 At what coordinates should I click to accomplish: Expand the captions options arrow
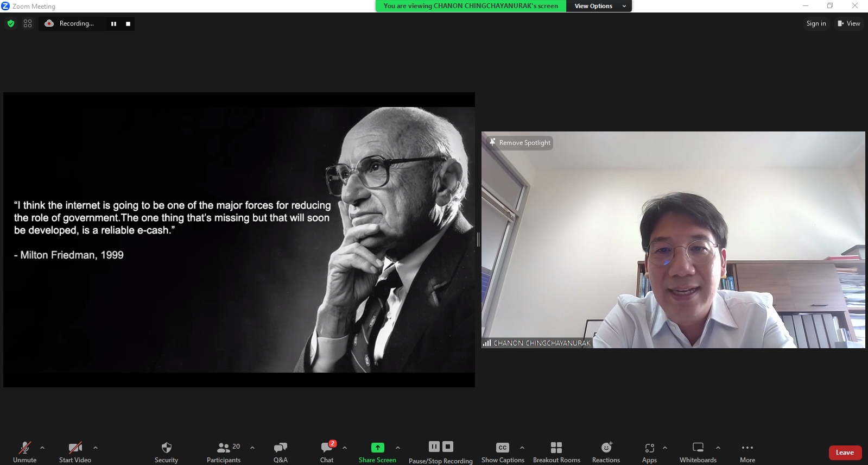(x=522, y=448)
